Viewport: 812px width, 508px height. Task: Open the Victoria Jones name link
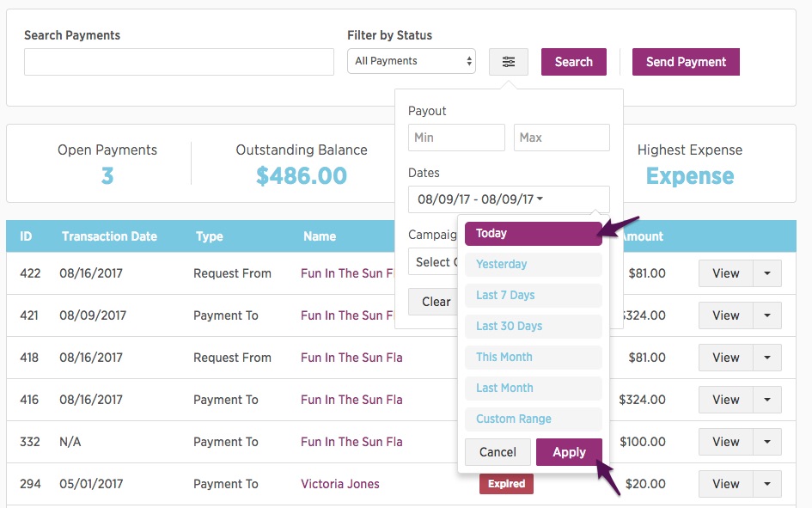click(339, 484)
